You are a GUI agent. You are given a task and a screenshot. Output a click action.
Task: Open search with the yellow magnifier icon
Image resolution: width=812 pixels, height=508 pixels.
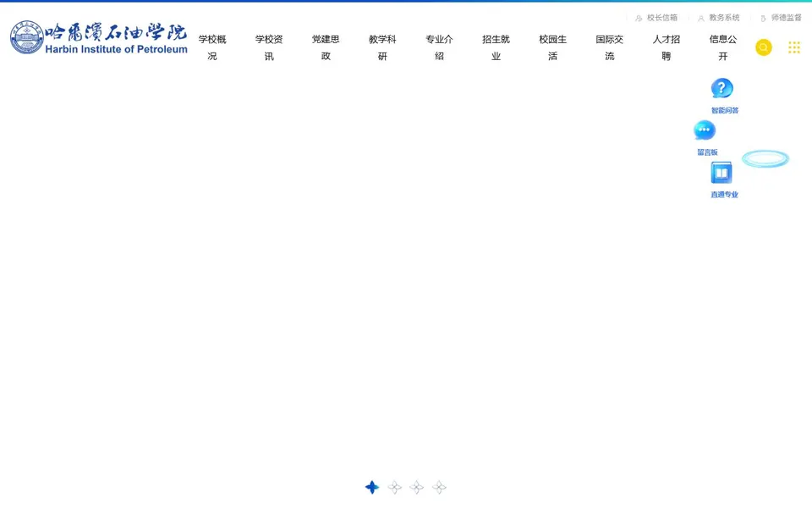[763, 47]
